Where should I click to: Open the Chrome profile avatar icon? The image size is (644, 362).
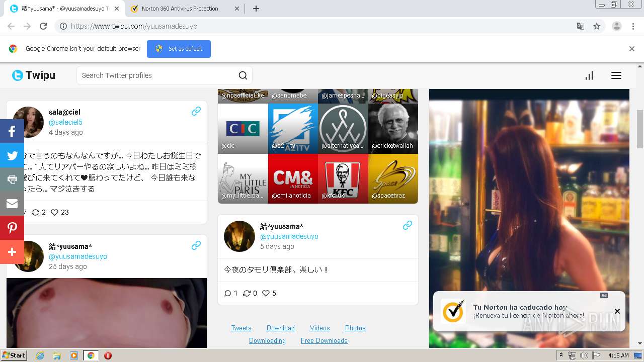[617, 26]
